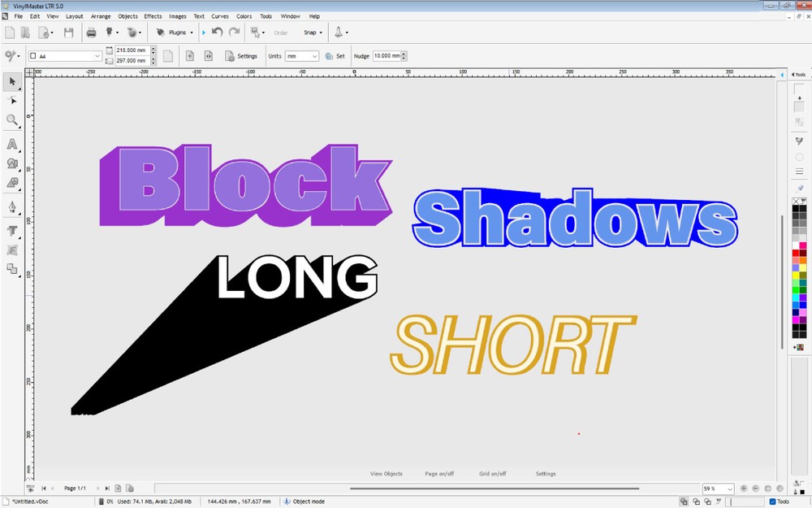Image resolution: width=812 pixels, height=508 pixels.
Task: Select the arrow selection tool
Action: coord(12,82)
